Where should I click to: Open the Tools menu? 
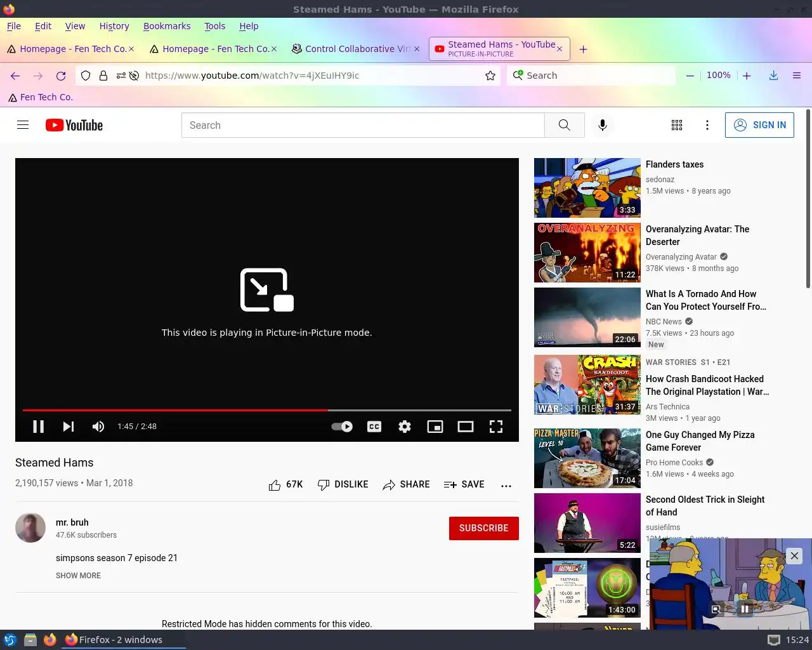214,26
